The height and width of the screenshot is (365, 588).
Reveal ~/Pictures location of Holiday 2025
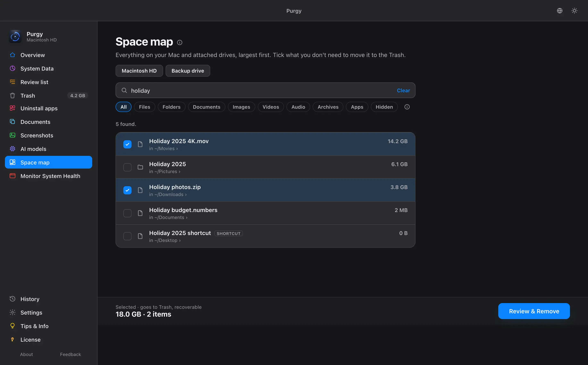click(165, 172)
